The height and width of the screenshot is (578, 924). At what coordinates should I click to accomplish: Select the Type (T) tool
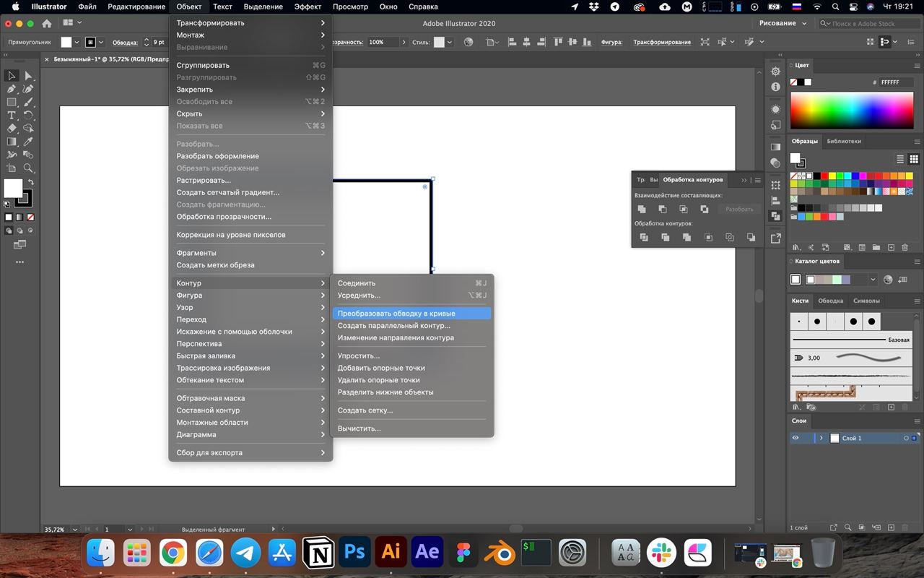click(x=12, y=116)
